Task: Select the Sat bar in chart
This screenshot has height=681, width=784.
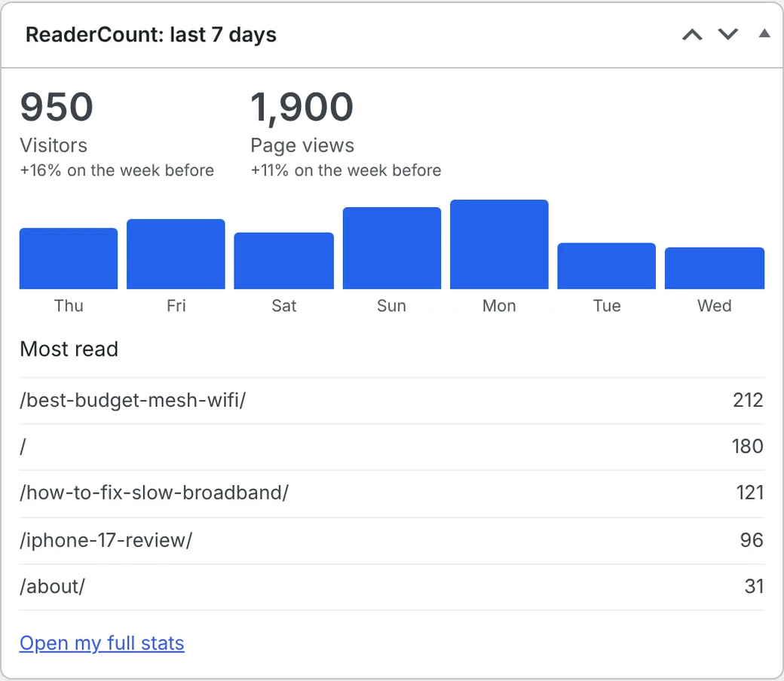Action: [284, 261]
